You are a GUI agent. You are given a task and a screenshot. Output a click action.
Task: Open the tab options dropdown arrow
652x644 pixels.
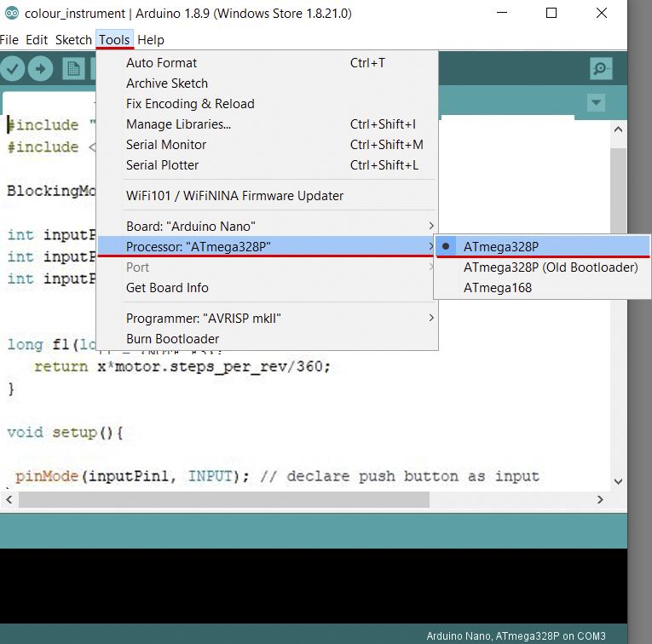pos(596,102)
